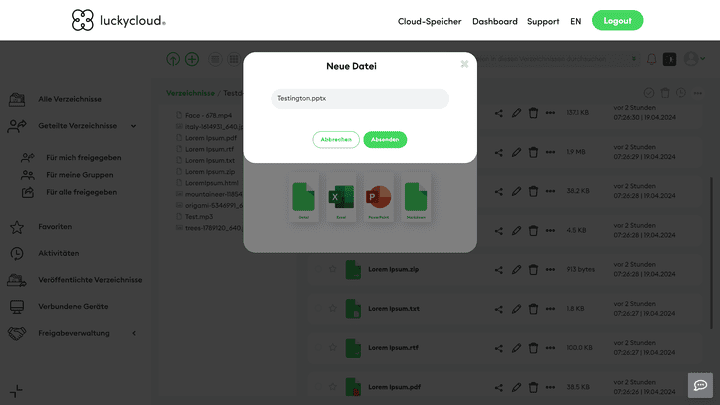Open Für mich freigegeben in sidebar

(84, 158)
